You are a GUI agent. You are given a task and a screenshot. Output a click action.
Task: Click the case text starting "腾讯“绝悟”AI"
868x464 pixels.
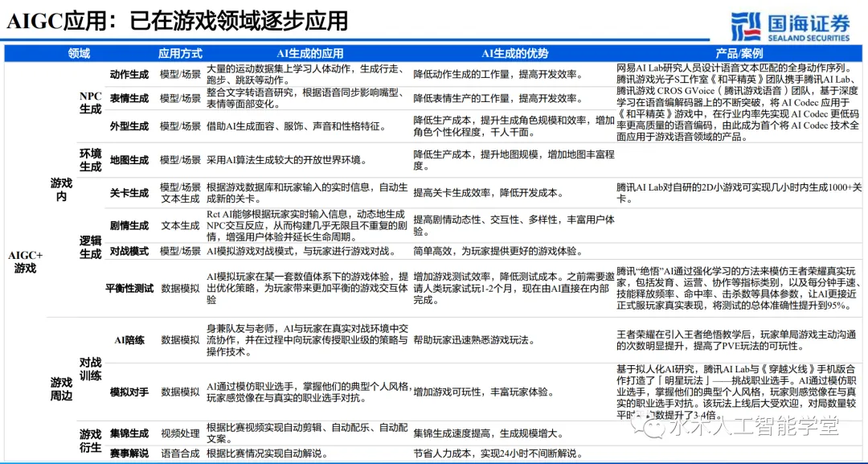739,288
